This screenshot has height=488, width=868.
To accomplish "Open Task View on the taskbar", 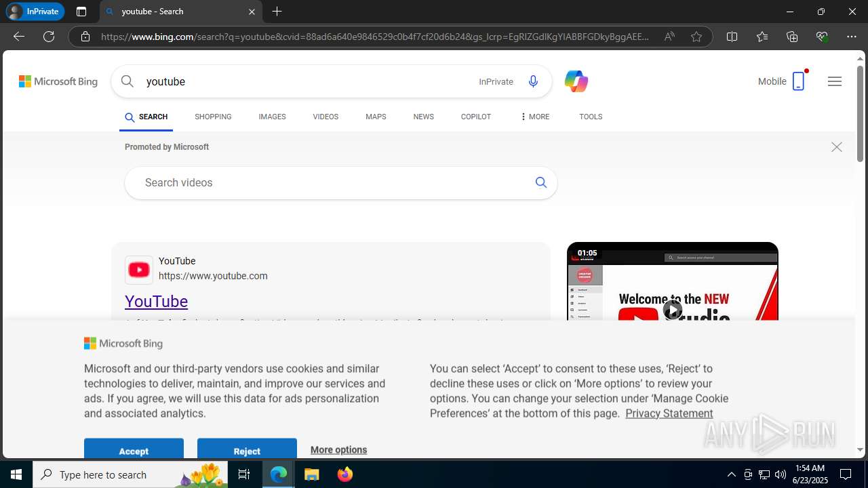I will pos(244,474).
